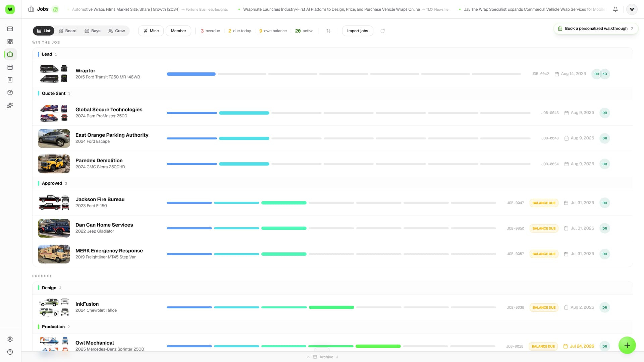The image size is (644, 362).
Task: Click Book a personalized walkthrough
Action: (x=596, y=28)
